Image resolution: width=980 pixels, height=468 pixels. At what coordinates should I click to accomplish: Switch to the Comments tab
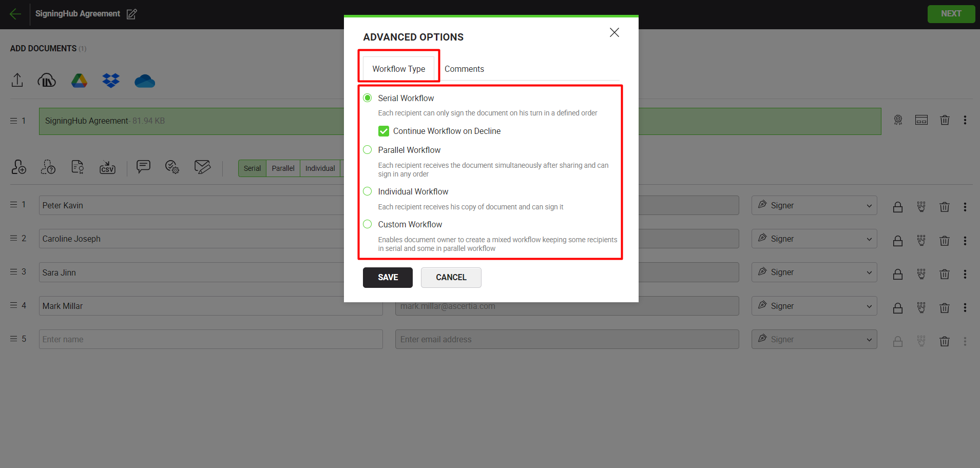464,69
